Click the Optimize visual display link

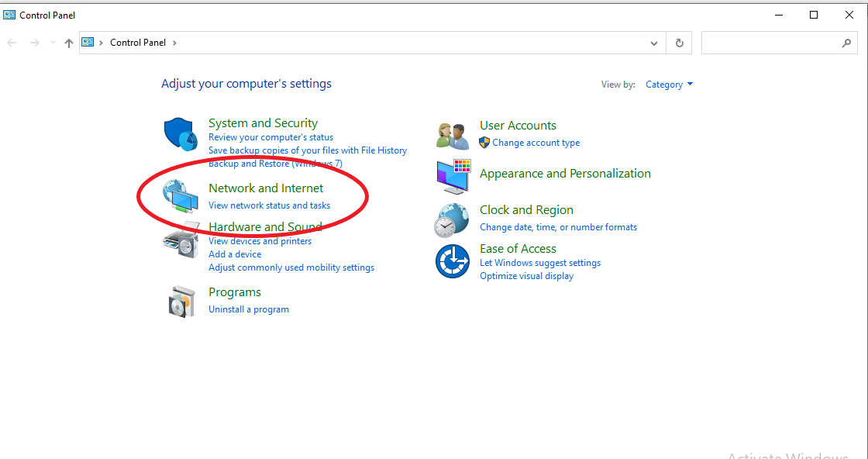526,276
